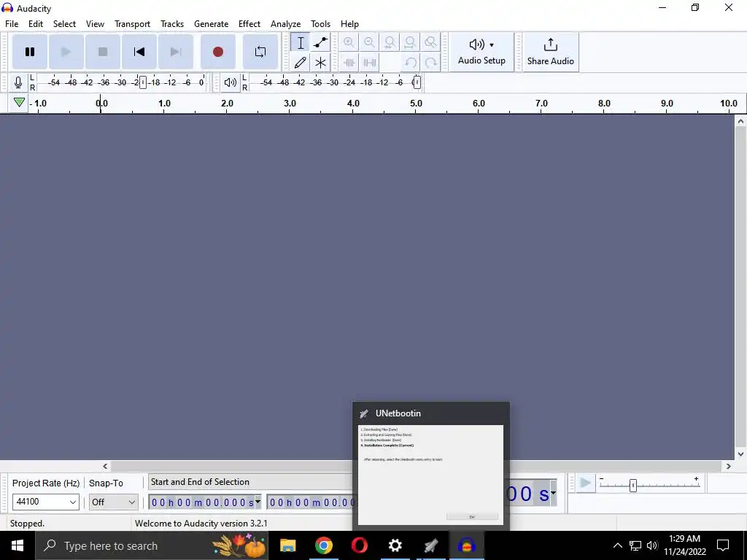Click the green timeline options triangle
Viewport: 747px width, 560px height.
[x=19, y=102]
